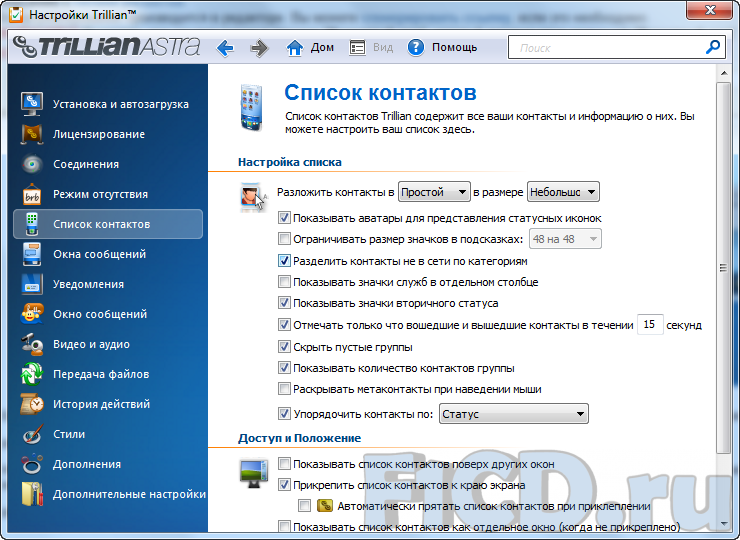
Task: Open the 48 на 48 icon size dropdown
Action: pyautogui.click(x=565, y=239)
